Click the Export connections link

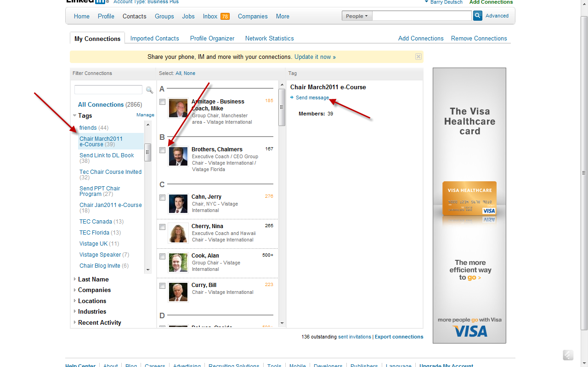[399, 337]
